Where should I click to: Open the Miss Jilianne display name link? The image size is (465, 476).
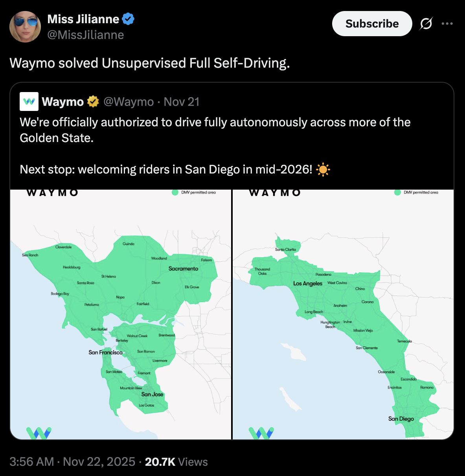83,19
